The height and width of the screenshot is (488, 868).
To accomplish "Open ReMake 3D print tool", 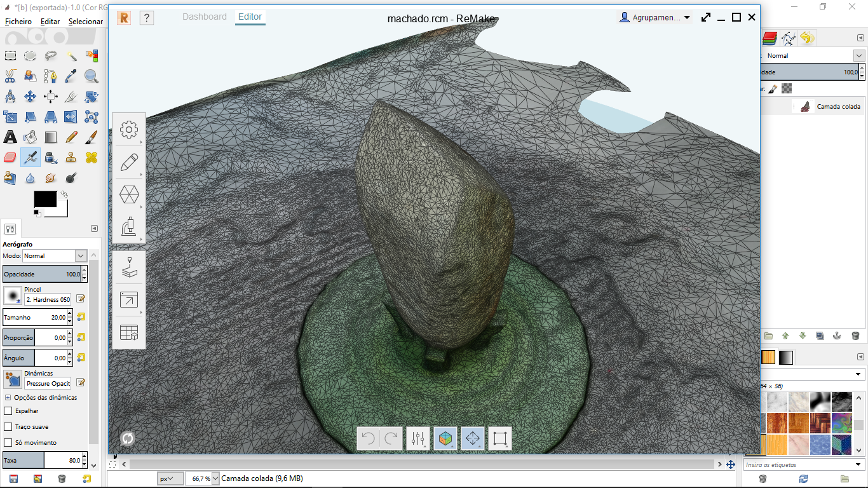I will (129, 268).
